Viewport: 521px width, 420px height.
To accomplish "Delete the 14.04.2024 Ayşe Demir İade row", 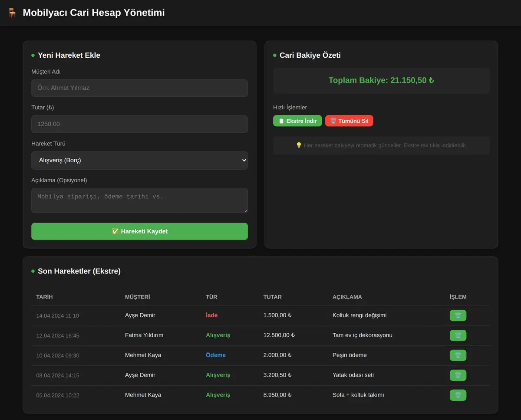I will pyautogui.click(x=458, y=315).
